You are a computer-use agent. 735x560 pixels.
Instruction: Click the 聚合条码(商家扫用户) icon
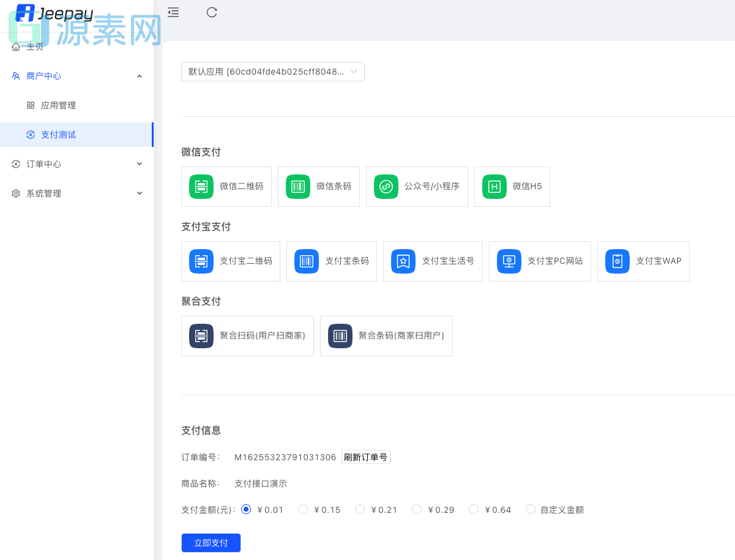coord(340,335)
